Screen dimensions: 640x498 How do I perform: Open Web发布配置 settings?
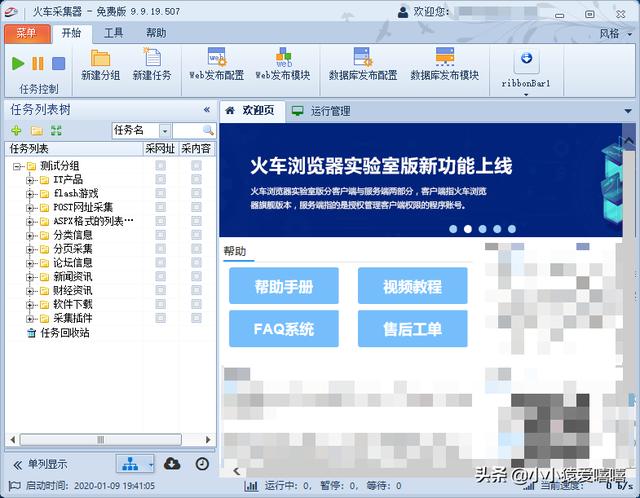pos(217,65)
